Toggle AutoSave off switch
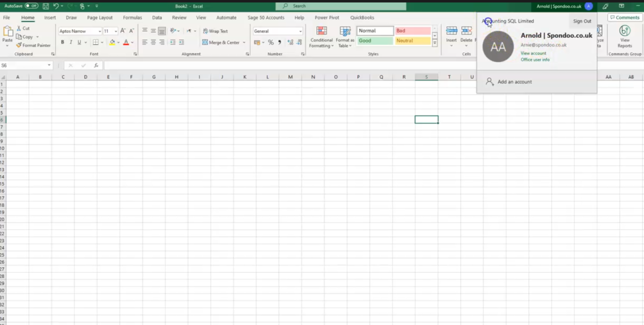Image resolution: width=644 pixels, height=325 pixels. click(x=31, y=6)
